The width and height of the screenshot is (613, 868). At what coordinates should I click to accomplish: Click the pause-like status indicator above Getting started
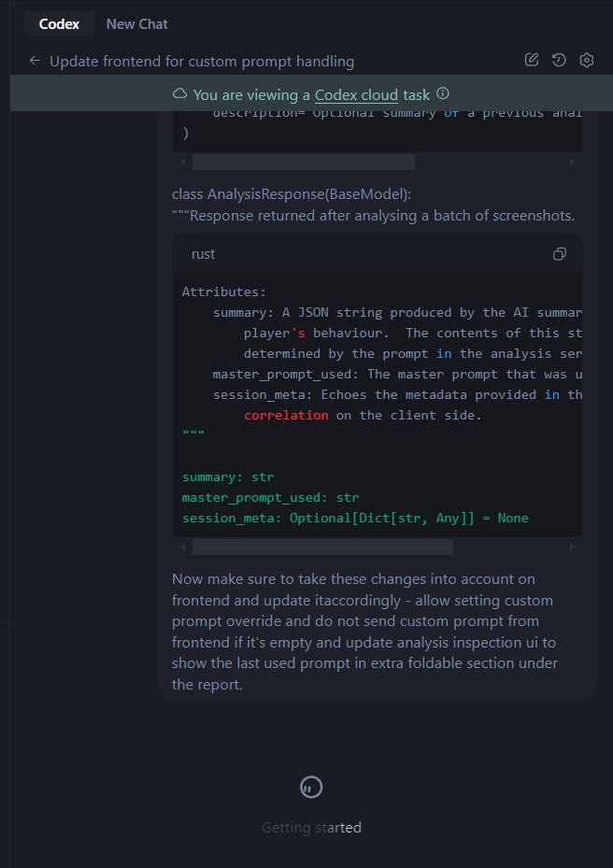pos(311,787)
